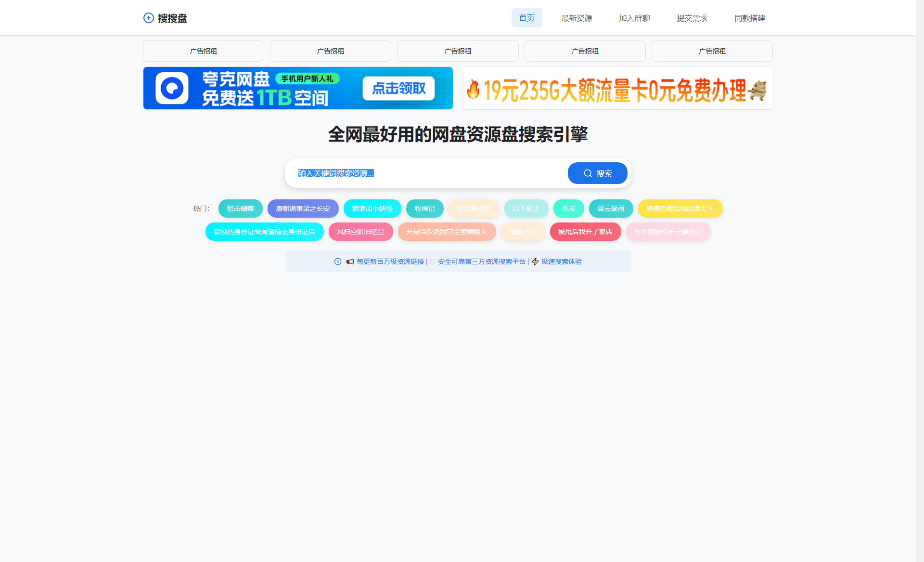Image resolution: width=924 pixels, height=562 pixels.
Task: Select the 狙击蝴蝶 hot search tag
Action: (240, 209)
